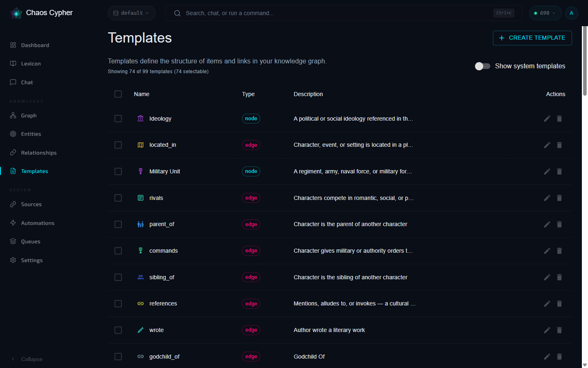The width and height of the screenshot is (588, 368).
Task: Delete the godchild_of template
Action: pyautogui.click(x=559, y=357)
